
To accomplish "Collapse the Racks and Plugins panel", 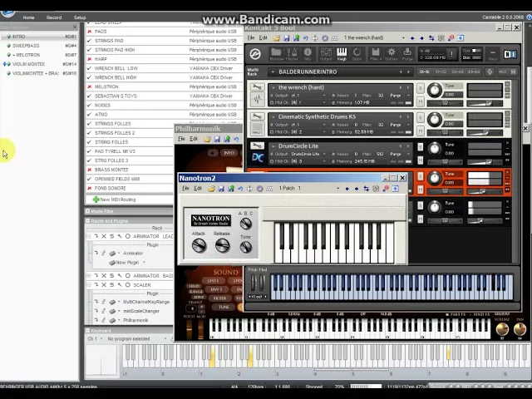I will (x=87, y=221).
